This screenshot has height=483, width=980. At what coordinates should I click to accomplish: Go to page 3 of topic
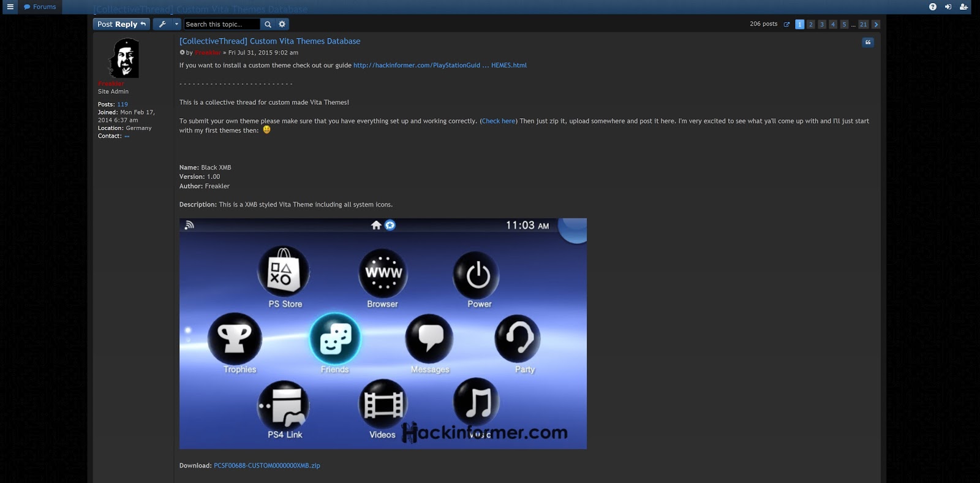point(821,25)
